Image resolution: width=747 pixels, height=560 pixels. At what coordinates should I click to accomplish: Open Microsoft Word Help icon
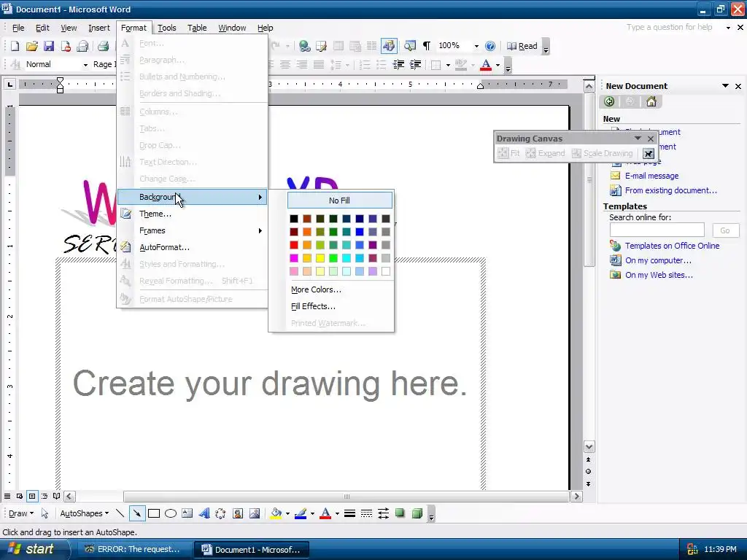click(489, 46)
